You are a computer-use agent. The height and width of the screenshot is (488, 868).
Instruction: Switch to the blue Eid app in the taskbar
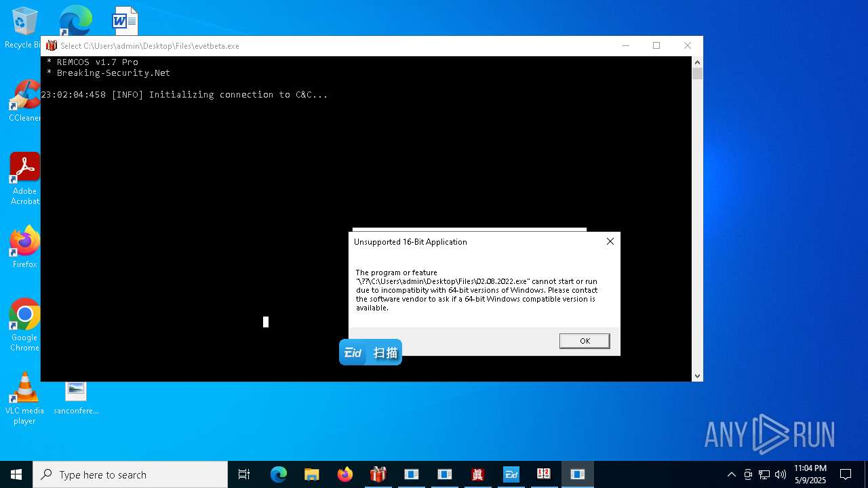click(511, 474)
